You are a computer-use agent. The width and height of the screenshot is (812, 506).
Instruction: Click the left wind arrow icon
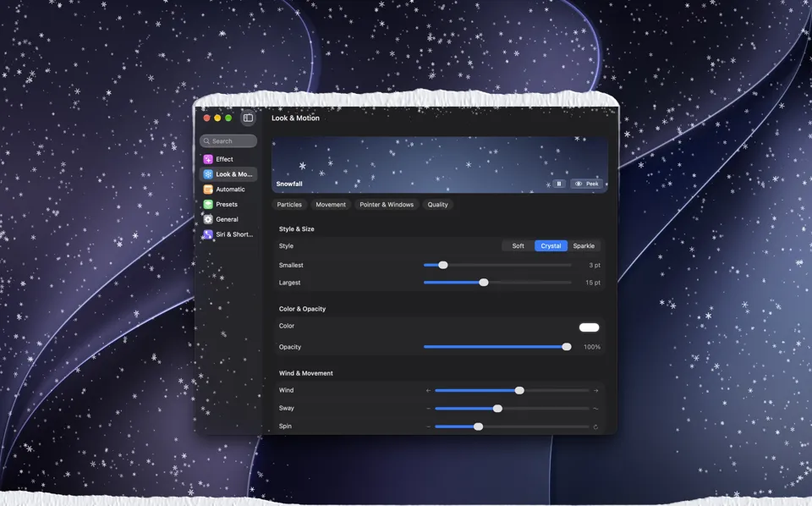[x=428, y=391]
